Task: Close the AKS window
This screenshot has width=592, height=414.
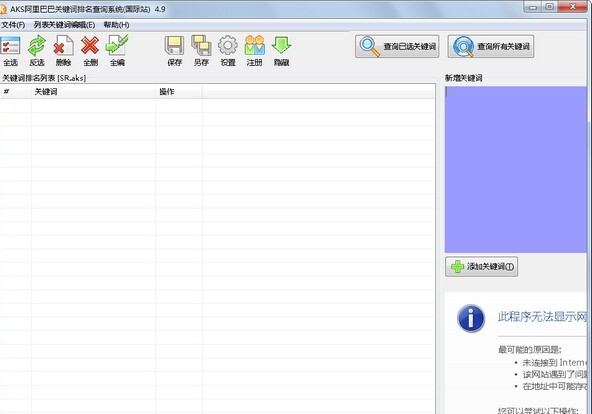Action: pyautogui.click(x=572, y=7)
